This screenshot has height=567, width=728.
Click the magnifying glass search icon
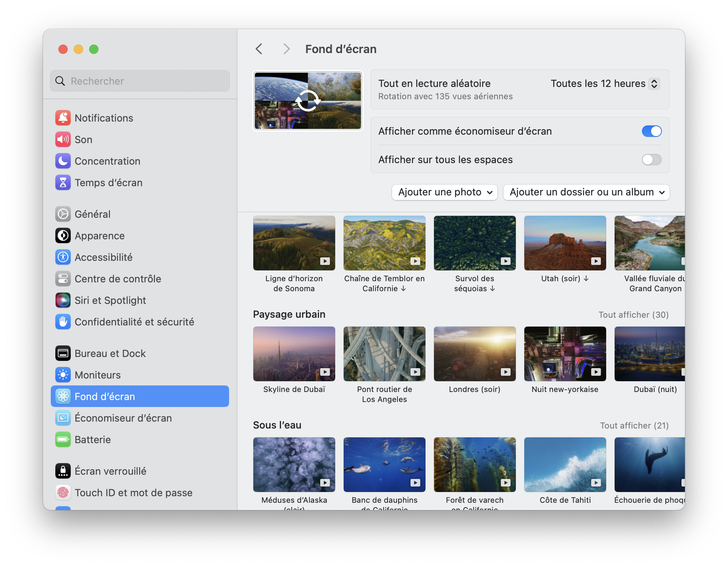60,81
